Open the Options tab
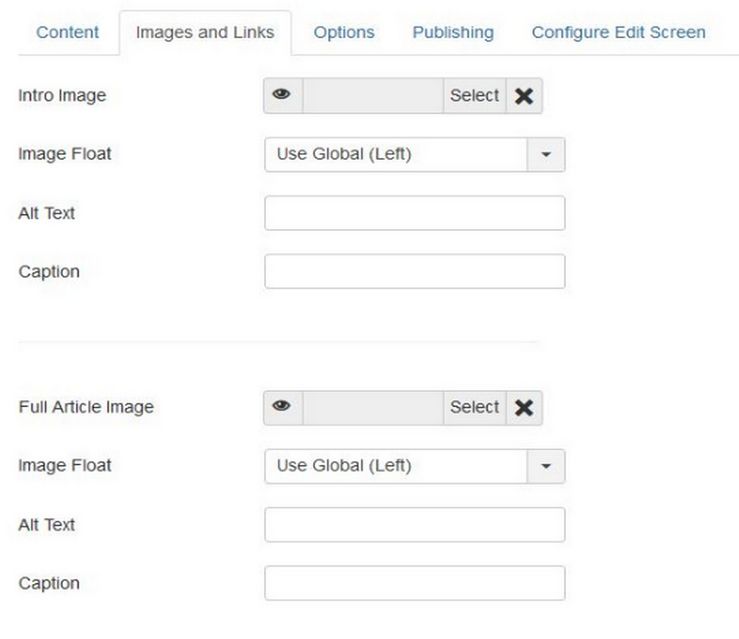Viewport: 739px width, 639px height. [344, 33]
